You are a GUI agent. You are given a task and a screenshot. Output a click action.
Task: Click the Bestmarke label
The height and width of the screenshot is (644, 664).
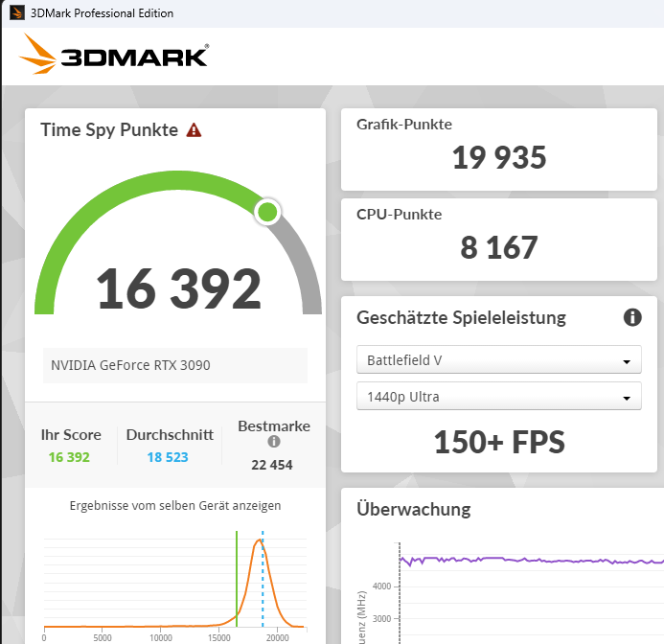(x=274, y=425)
